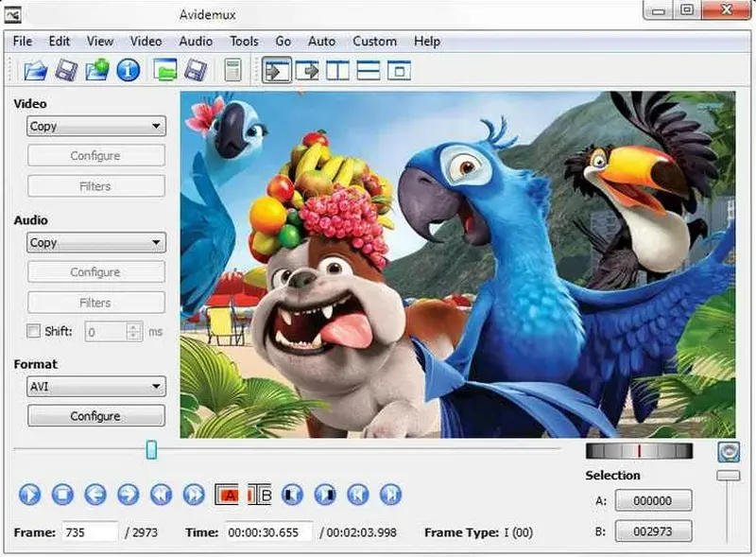Go to next frame
This screenshot has width=756, height=557.
click(129, 495)
